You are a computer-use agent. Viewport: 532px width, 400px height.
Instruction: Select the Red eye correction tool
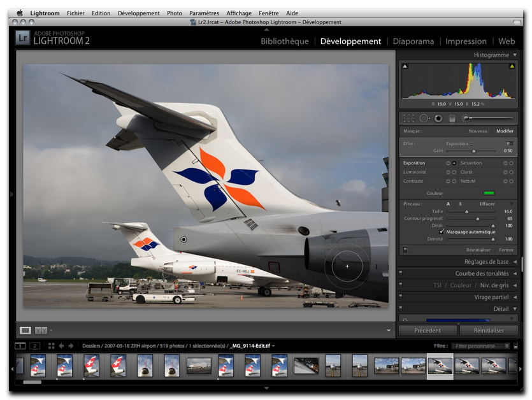[x=438, y=118]
